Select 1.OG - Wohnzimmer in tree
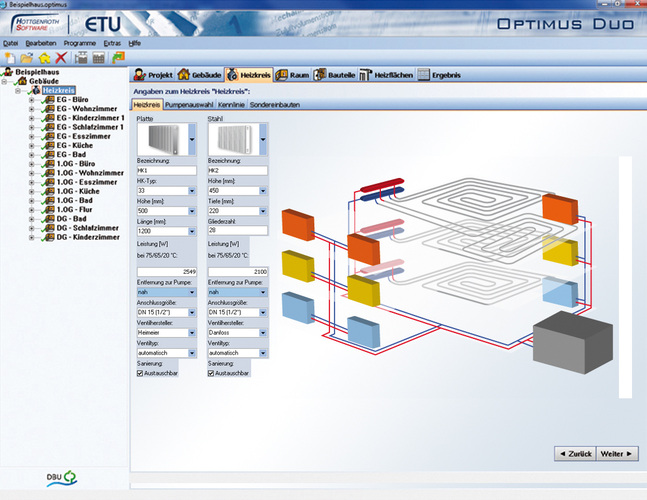647x500 pixels. (90, 173)
